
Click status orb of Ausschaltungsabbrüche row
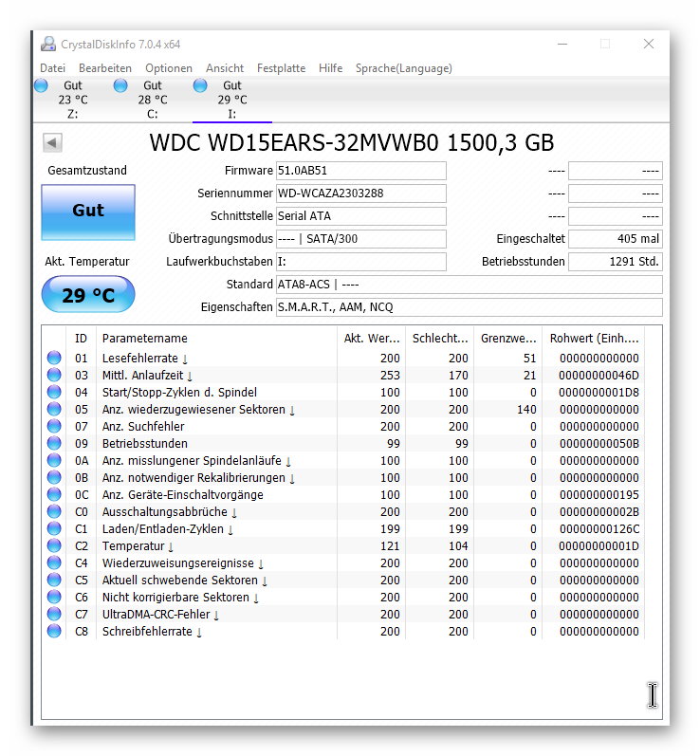(54, 511)
